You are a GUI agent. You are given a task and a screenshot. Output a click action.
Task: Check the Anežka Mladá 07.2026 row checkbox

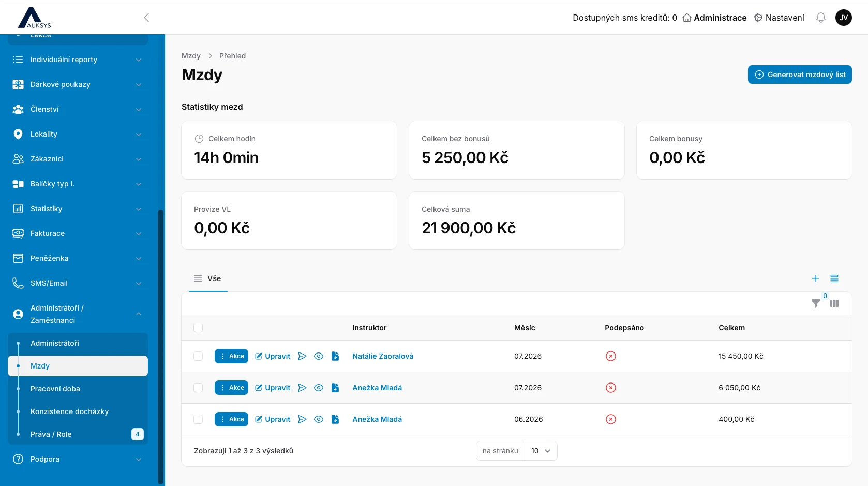[x=198, y=388]
